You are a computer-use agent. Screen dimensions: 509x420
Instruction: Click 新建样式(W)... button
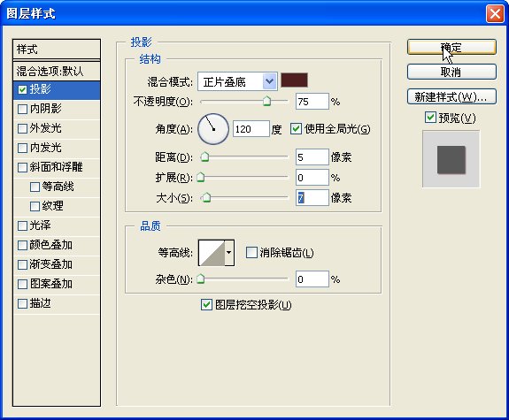[451, 96]
